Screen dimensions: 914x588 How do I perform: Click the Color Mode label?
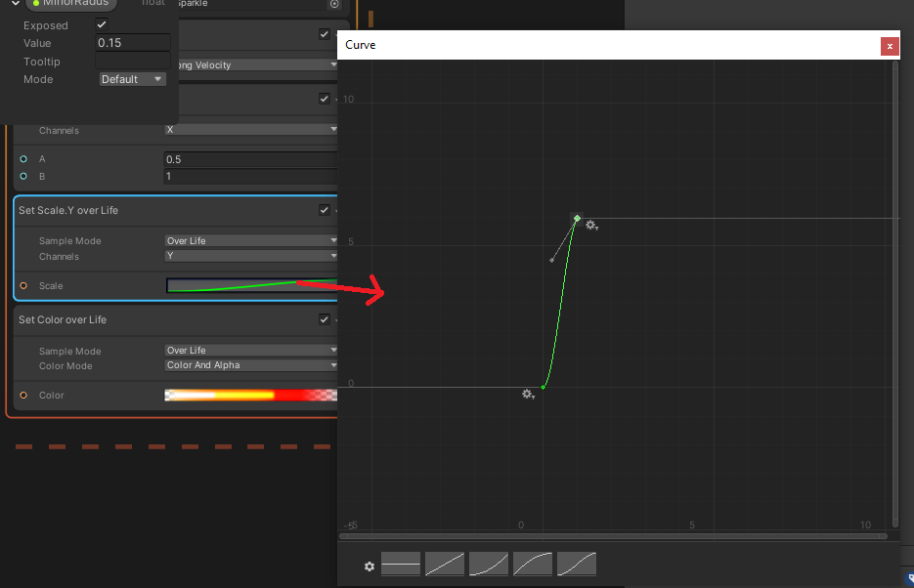[65, 365]
